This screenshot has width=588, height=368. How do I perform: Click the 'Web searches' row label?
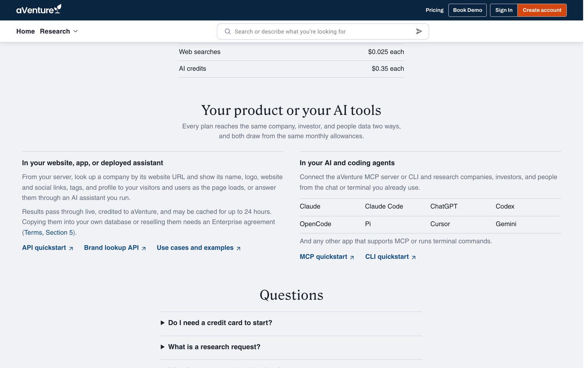(200, 52)
